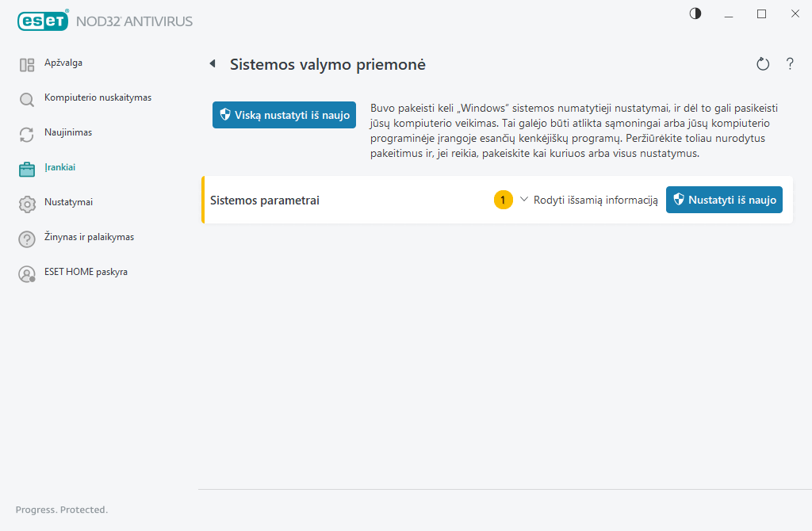Click the yellow badge showing 1
Image resolution: width=812 pixels, height=531 pixels.
point(503,201)
